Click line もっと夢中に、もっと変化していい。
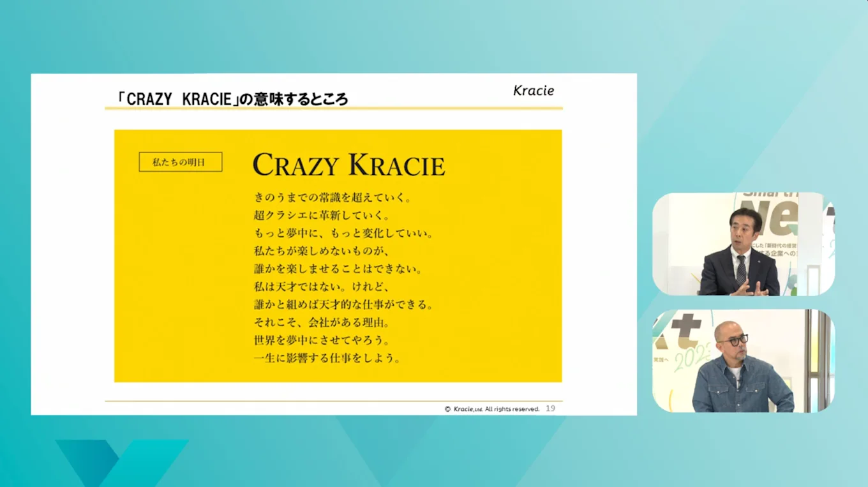868x487 pixels. coord(344,233)
